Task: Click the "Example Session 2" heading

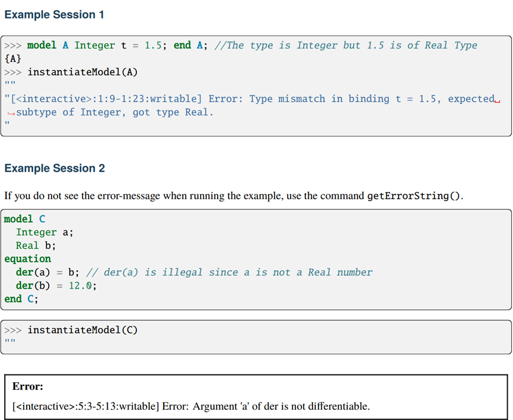Action: tap(55, 168)
